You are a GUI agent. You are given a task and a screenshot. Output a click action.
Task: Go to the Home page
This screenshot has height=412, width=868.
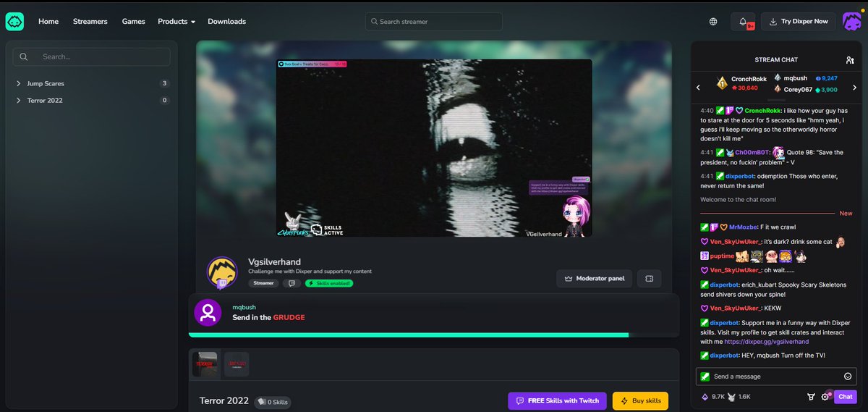(48, 22)
